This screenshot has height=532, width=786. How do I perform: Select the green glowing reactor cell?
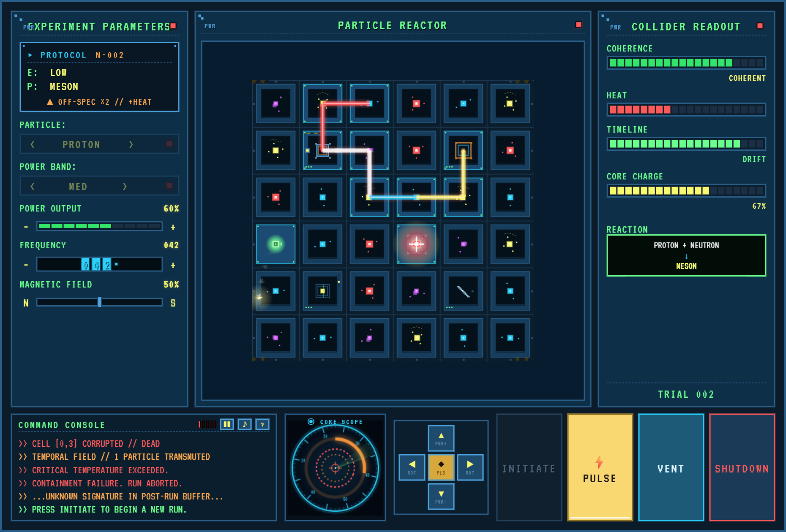point(276,244)
